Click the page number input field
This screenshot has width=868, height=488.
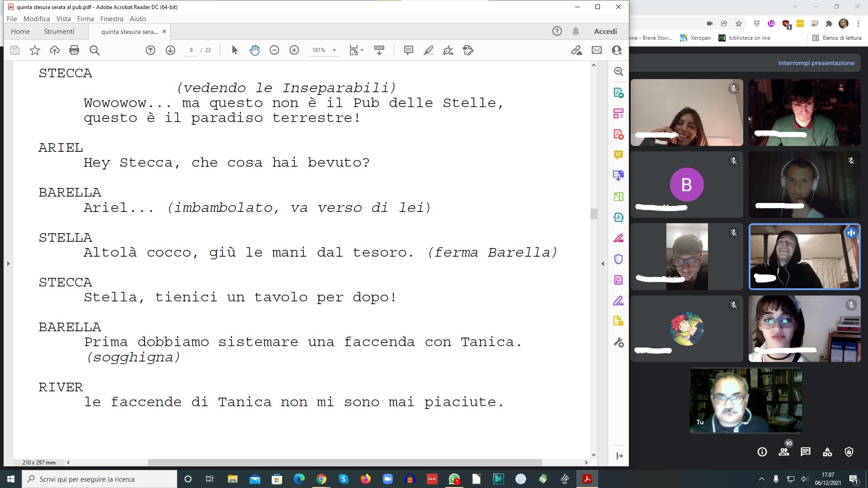pos(191,50)
